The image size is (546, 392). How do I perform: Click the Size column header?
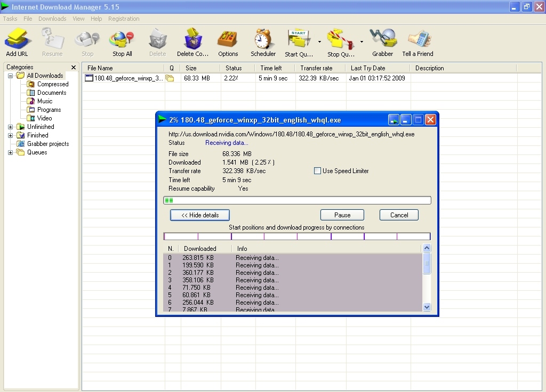point(200,68)
